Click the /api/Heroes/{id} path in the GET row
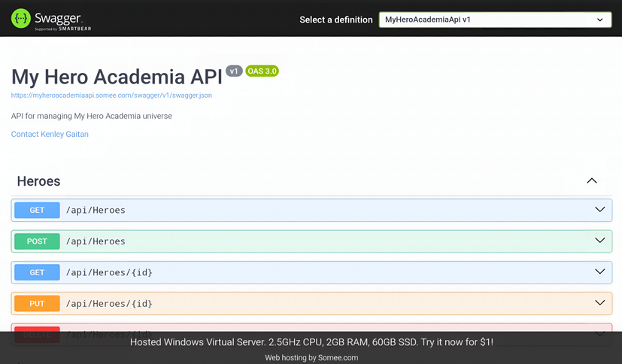 point(109,272)
